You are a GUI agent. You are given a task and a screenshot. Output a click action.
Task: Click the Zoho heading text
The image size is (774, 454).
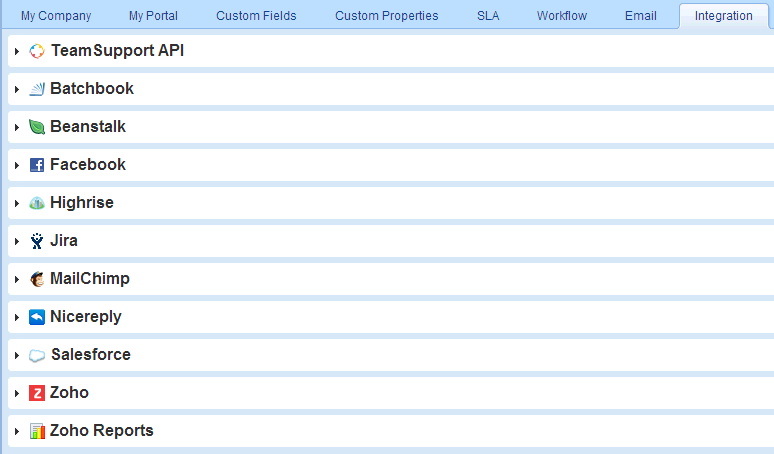[69, 392]
